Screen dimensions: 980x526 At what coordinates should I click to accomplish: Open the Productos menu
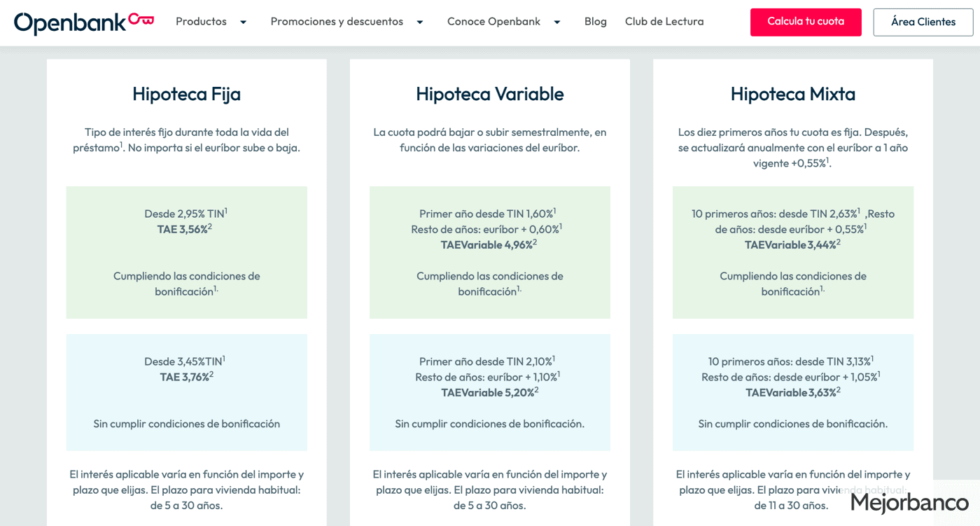click(201, 22)
